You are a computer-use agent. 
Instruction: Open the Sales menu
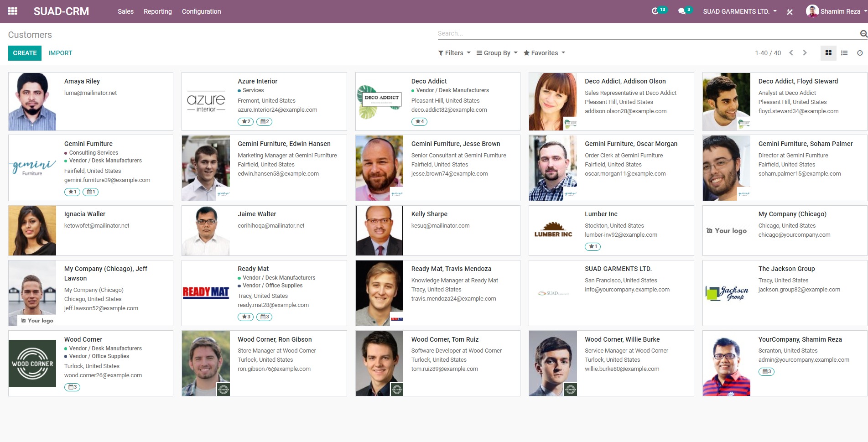coord(125,11)
